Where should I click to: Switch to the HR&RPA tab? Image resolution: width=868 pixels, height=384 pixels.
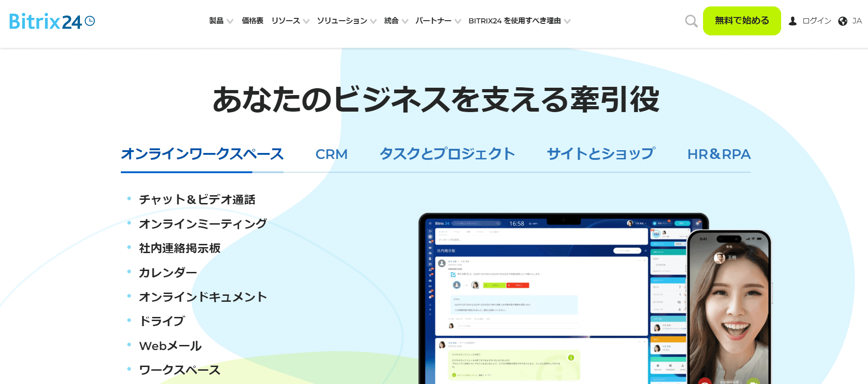click(x=719, y=154)
